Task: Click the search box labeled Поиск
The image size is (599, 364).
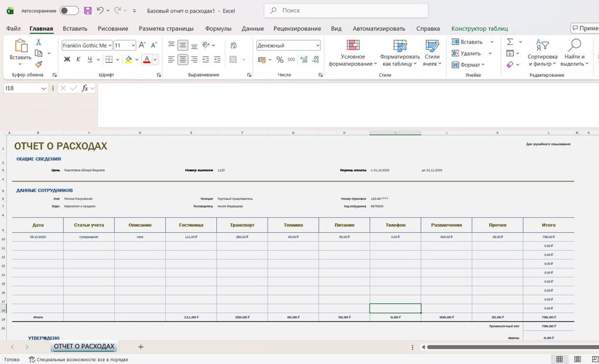Action: (346, 11)
